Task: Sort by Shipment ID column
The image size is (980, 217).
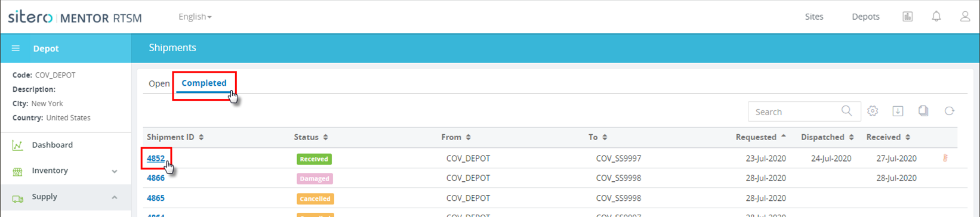Action: coord(175,137)
